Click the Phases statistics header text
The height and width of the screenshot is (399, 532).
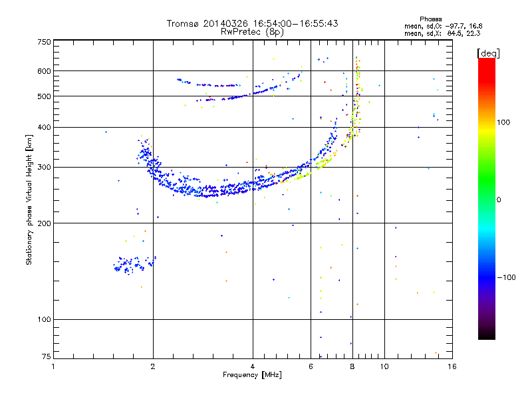pyautogui.click(x=430, y=19)
